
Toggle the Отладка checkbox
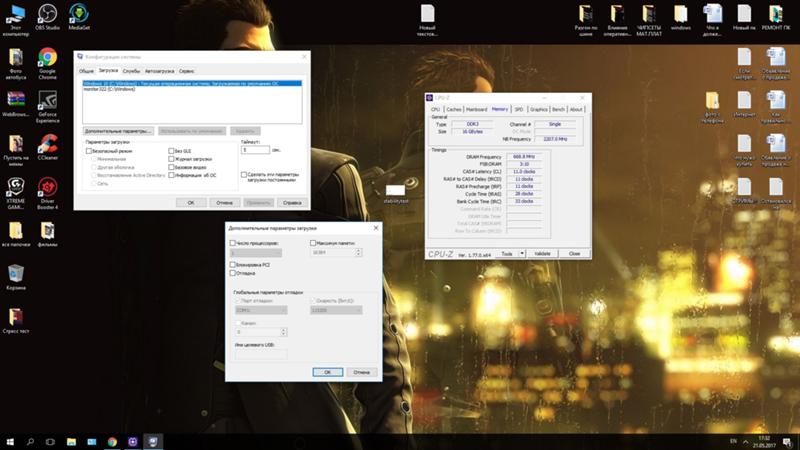point(233,273)
